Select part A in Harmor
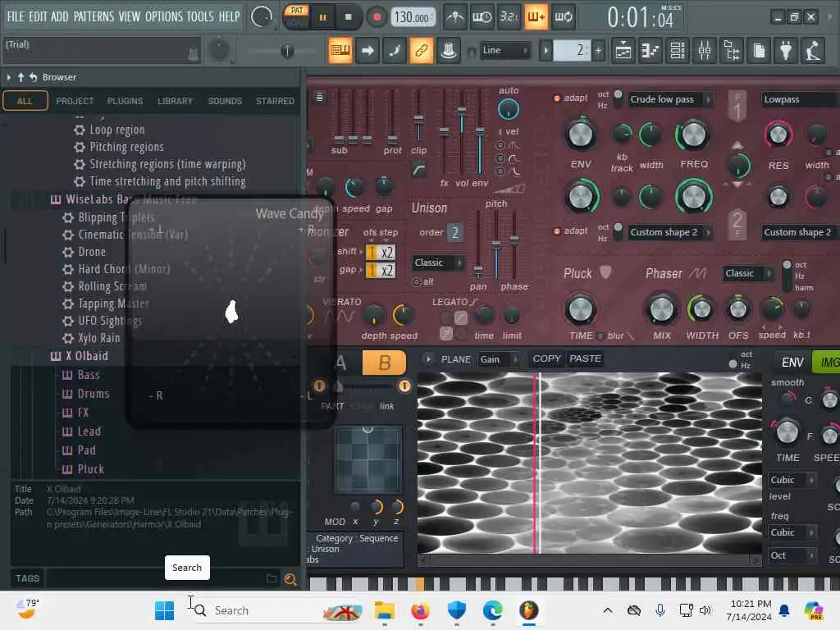The width and height of the screenshot is (840, 630). pos(340,363)
